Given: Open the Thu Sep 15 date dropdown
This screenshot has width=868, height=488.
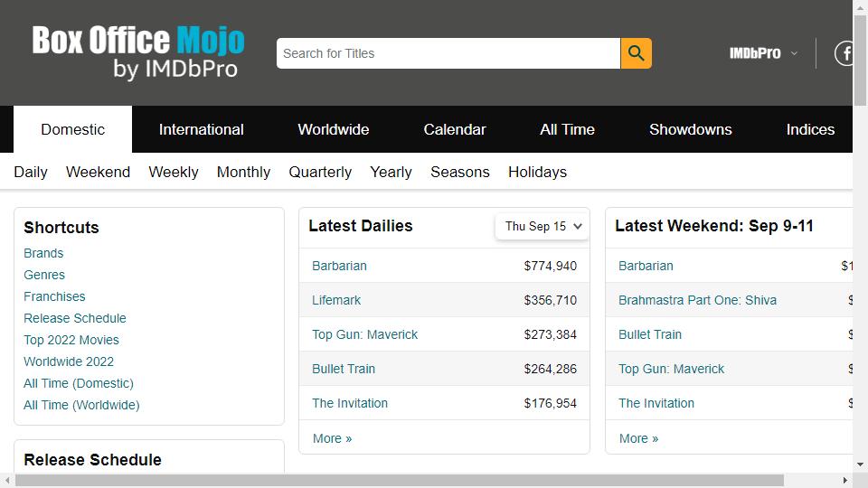Looking at the screenshot, I should coord(542,226).
